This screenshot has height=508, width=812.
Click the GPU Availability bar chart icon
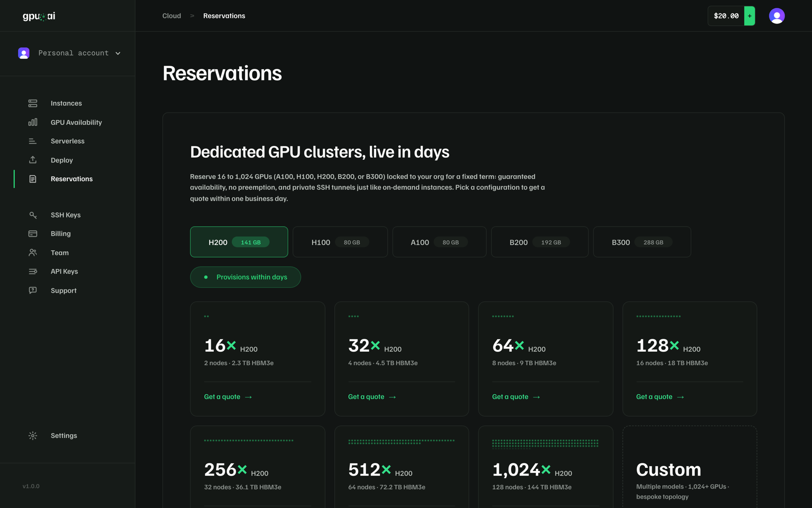pos(32,122)
